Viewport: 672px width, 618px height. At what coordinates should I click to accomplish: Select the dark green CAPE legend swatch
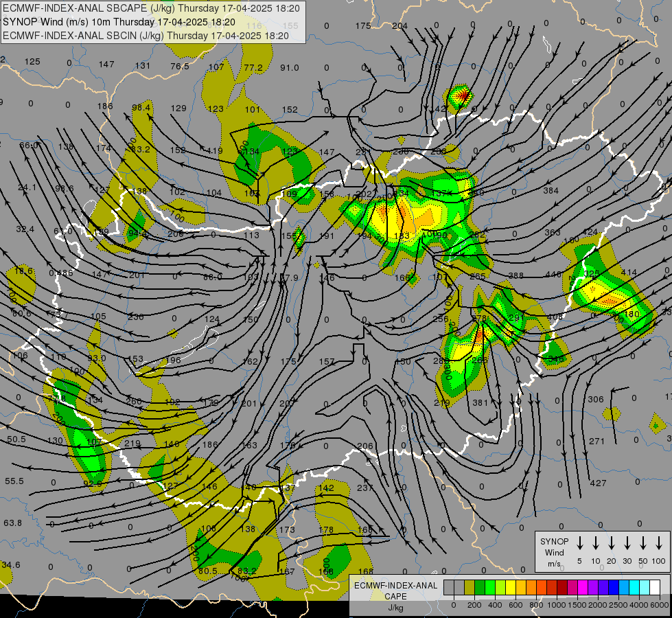[480, 587]
